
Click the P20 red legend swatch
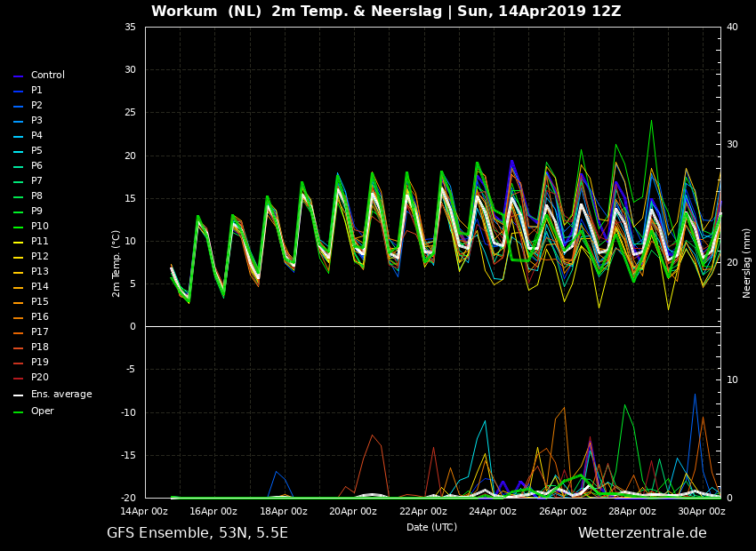pyautogui.click(x=18, y=379)
